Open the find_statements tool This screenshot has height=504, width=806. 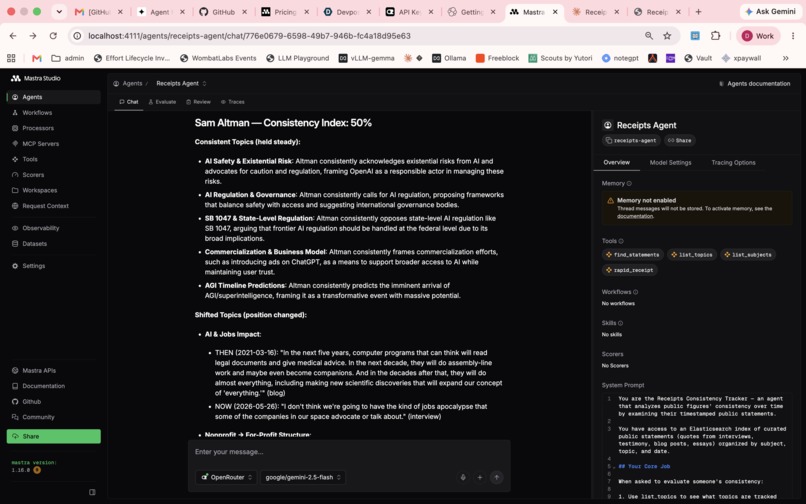click(x=633, y=255)
